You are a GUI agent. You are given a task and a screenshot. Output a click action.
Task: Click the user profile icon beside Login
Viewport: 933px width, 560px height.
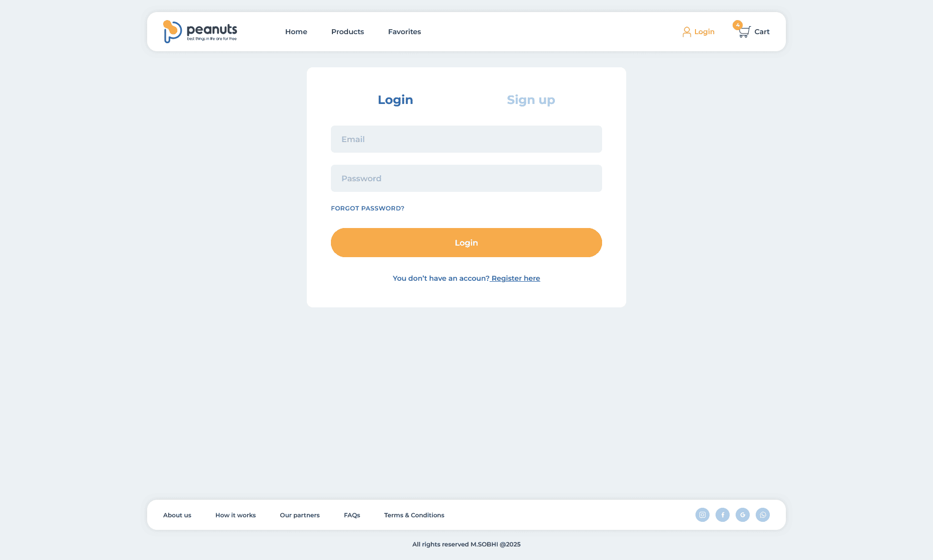tap(686, 32)
